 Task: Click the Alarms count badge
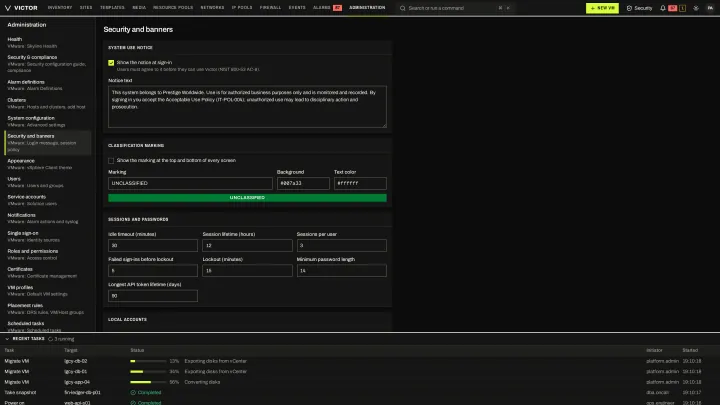pyautogui.click(x=338, y=8)
